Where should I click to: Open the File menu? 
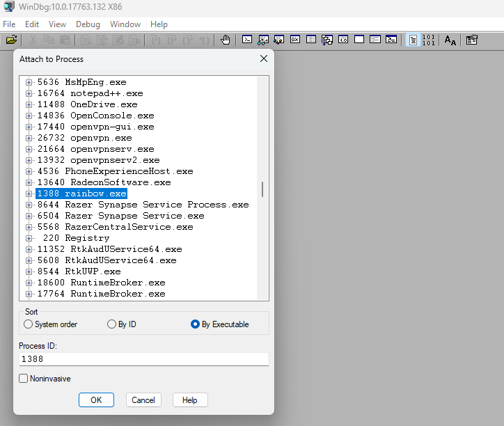pos(9,24)
